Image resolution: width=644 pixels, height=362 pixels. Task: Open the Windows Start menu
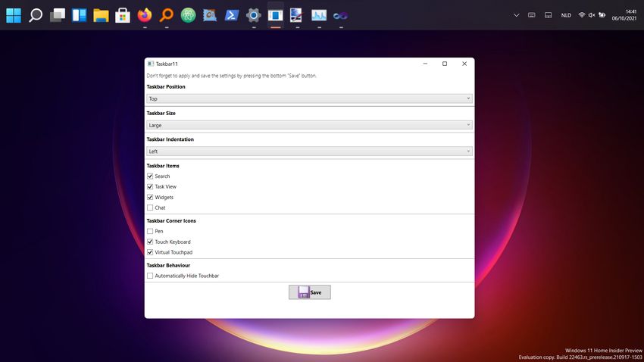(14, 15)
